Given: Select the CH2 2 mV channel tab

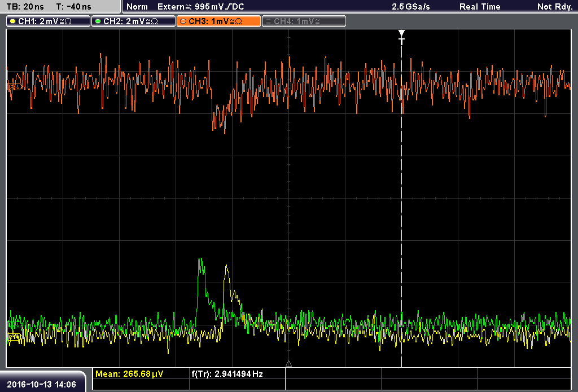Looking at the screenshot, I should click(133, 21).
